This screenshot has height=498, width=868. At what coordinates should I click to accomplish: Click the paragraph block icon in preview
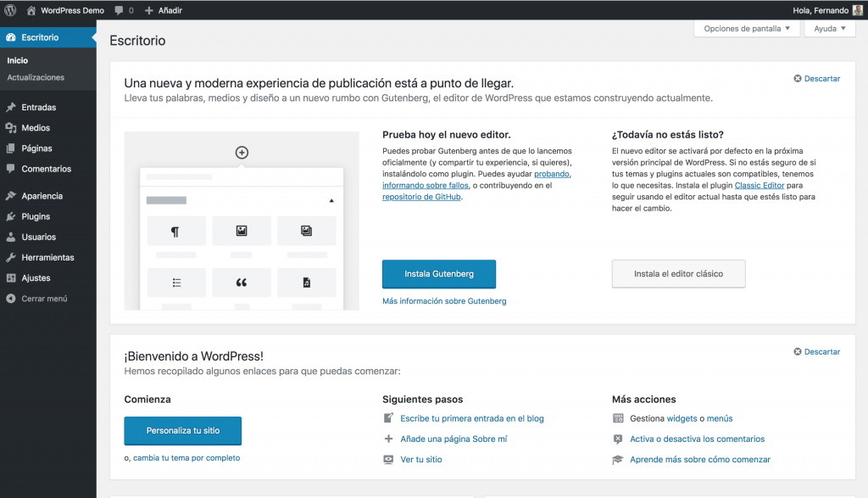(x=175, y=231)
